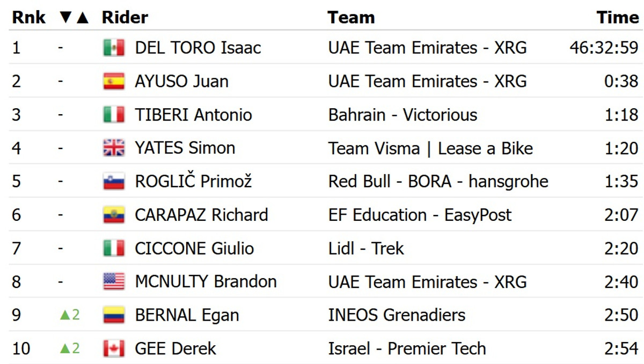The width and height of the screenshot is (644, 364).
Task: Open rider TIBERI Antonio's page
Action: tap(193, 115)
